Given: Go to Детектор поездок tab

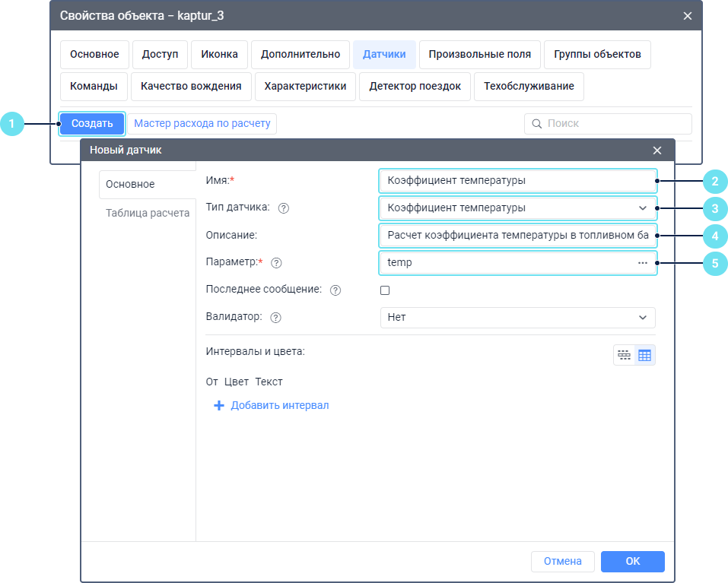Looking at the screenshot, I should click(x=415, y=87).
